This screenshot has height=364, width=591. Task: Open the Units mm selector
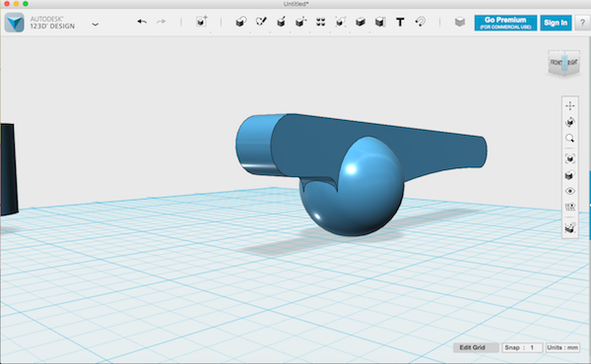click(x=562, y=347)
